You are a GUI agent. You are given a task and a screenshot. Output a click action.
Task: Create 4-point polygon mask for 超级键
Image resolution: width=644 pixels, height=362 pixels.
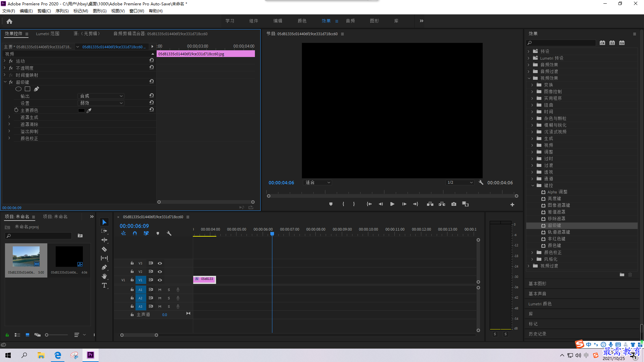pyautogui.click(x=28, y=89)
